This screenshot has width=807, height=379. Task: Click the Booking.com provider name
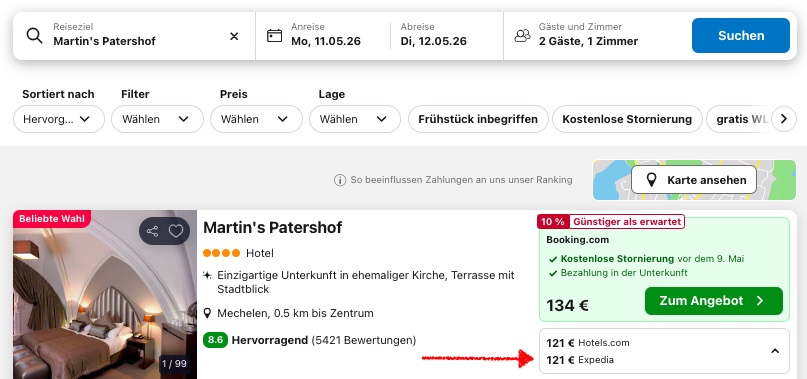coord(577,240)
